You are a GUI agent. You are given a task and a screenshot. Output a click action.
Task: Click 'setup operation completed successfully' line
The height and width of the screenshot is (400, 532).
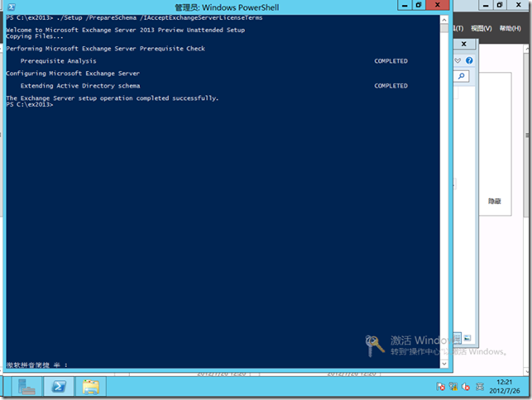tap(113, 98)
